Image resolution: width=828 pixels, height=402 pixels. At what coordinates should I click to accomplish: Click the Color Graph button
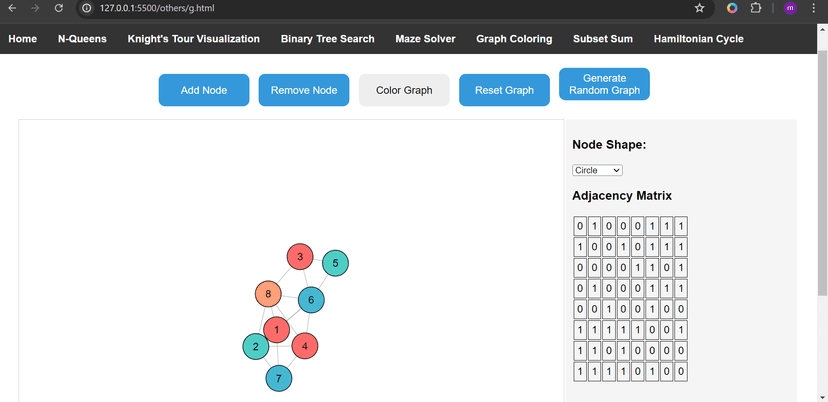pos(404,90)
